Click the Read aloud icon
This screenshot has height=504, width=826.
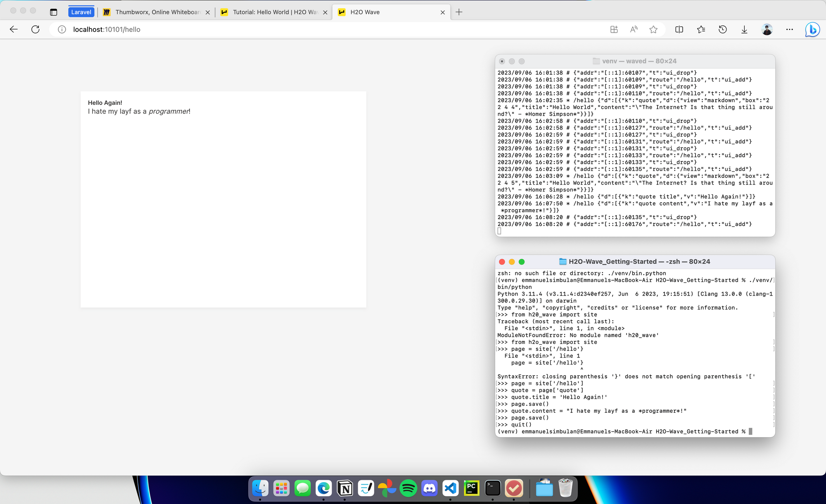pos(634,29)
